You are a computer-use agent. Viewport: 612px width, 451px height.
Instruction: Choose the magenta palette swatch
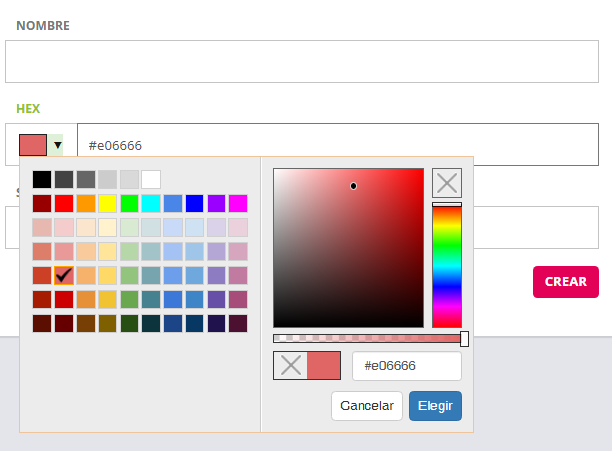(238, 204)
